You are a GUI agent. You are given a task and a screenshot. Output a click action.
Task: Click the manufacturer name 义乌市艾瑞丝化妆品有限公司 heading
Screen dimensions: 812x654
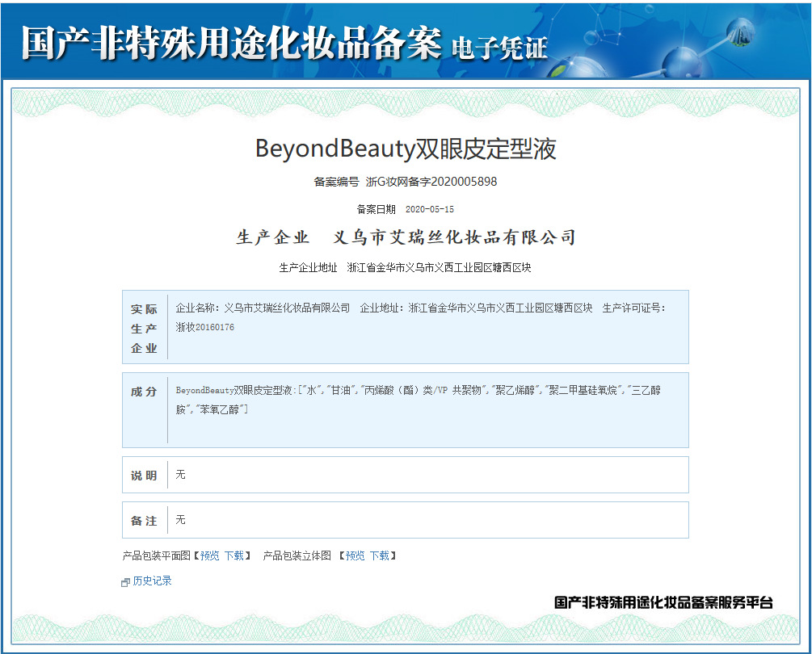pos(455,237)
